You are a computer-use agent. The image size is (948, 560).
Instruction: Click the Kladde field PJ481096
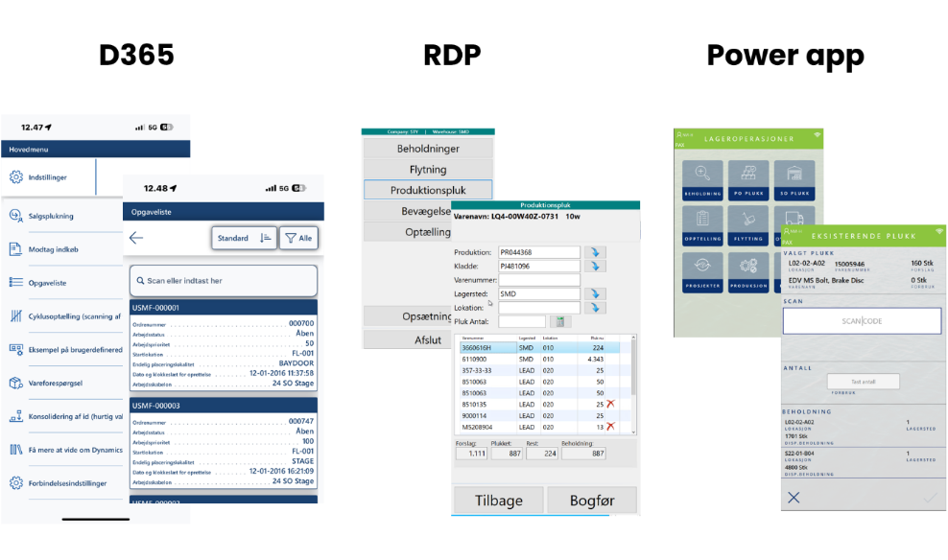pos(539,266)
